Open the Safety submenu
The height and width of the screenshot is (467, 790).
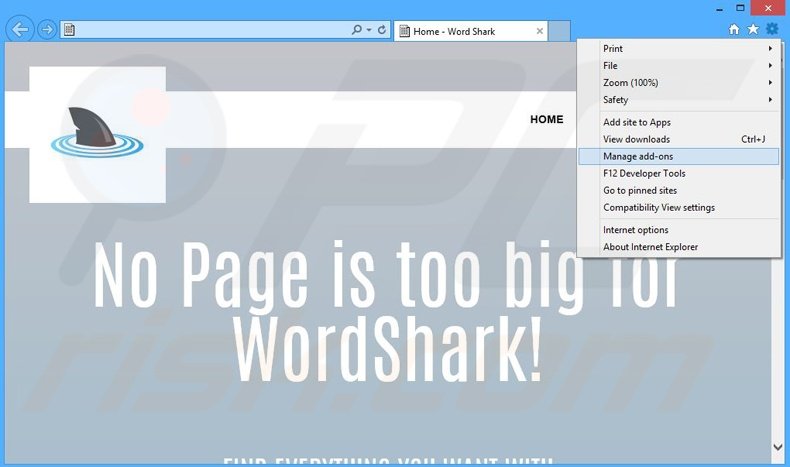tap(679, 100)
